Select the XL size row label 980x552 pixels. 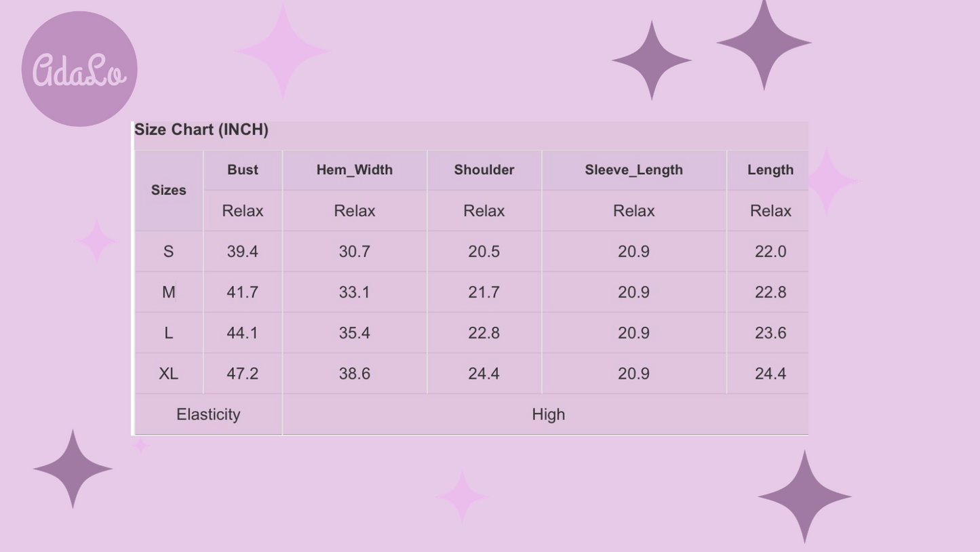[168, 374]
